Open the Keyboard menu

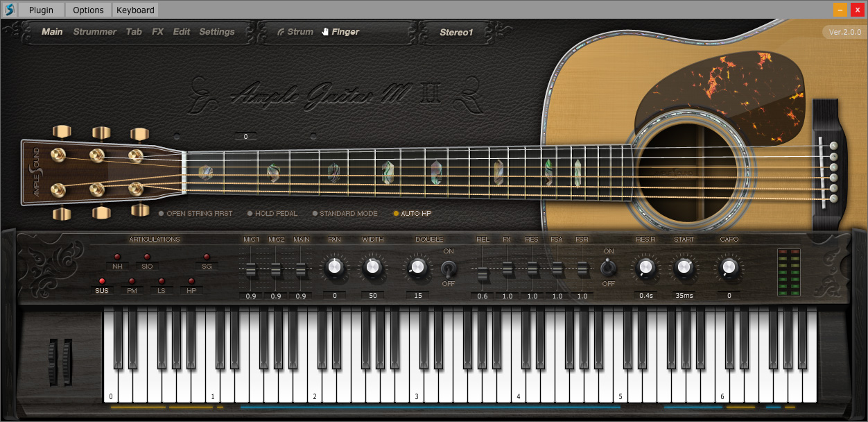coord(135,10)
